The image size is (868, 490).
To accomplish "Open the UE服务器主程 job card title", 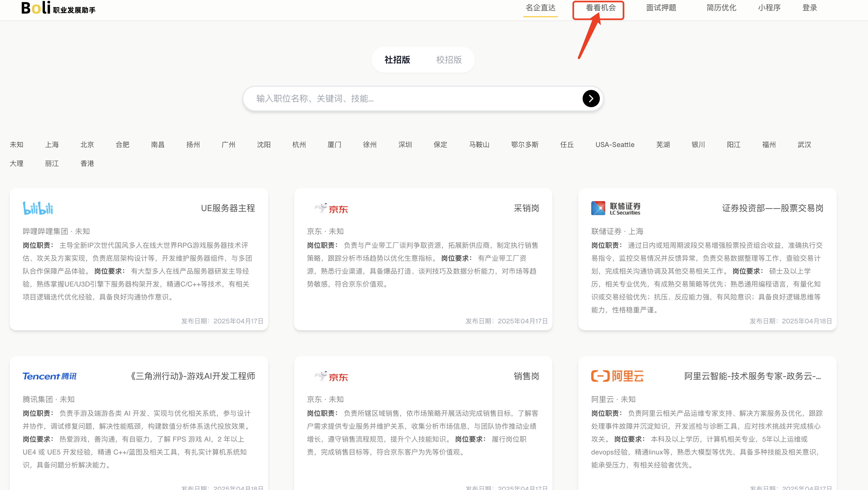I will pos(228,208).
